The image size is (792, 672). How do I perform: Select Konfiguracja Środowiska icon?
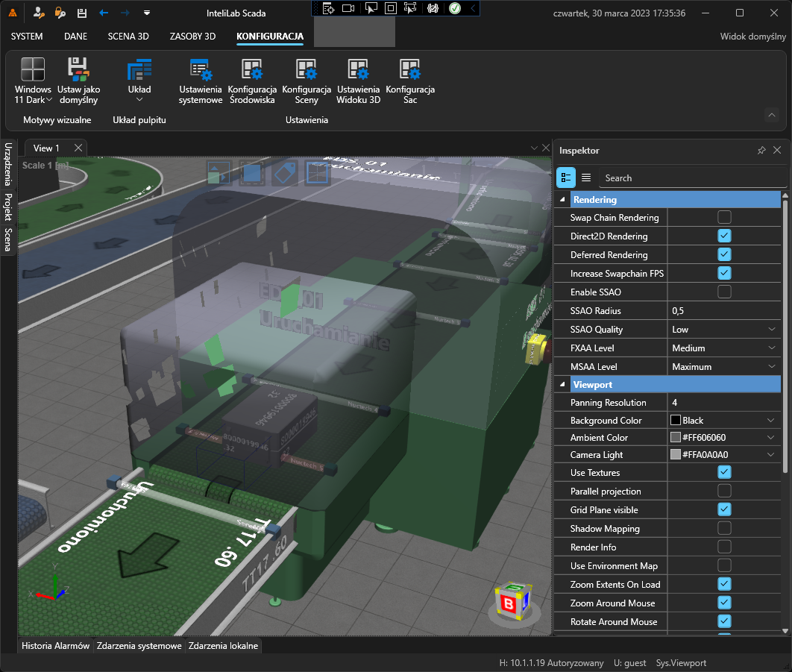tap(252, 78)
